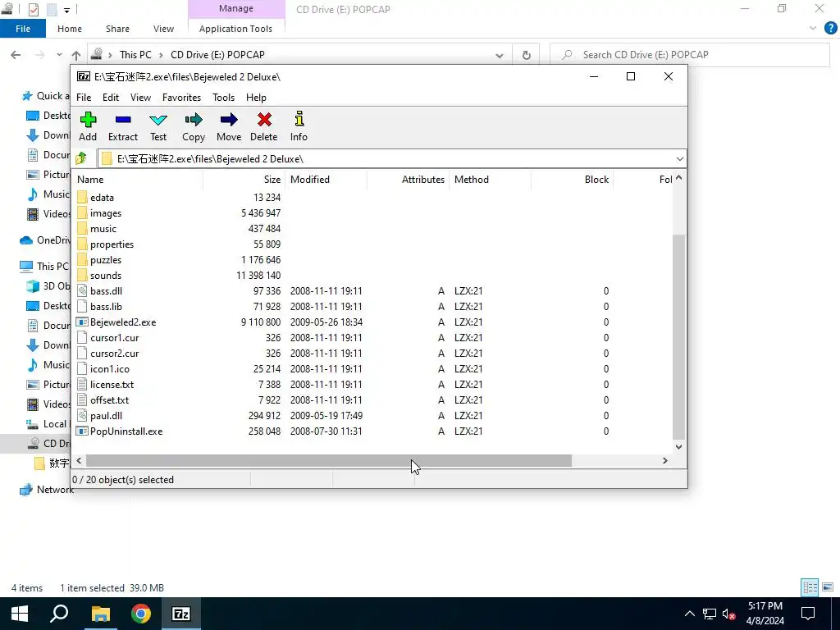This screenshot has height=630, width=840.
Task: Select license.txt file
Action: point(112,385)
